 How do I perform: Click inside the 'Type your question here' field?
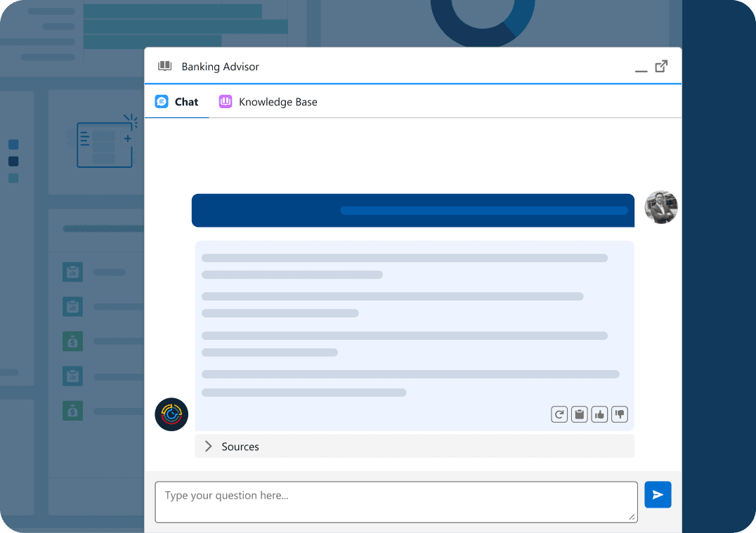(x=396, y=501)
